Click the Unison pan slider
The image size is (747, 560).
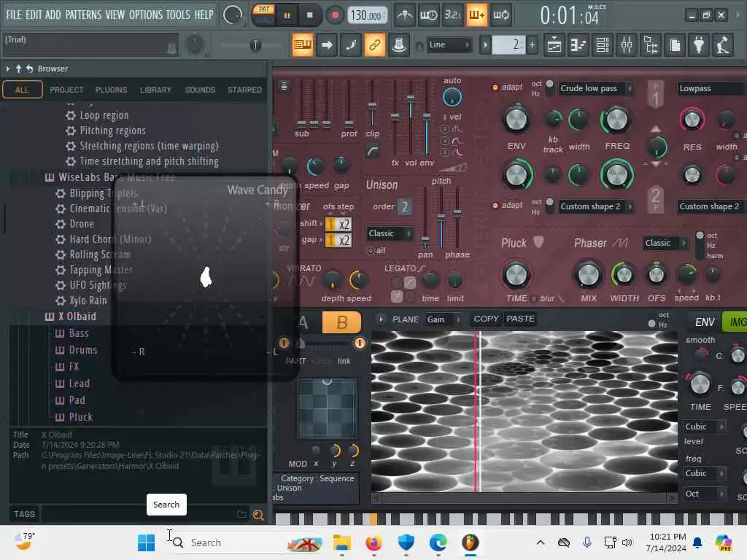tap(425, 217)
